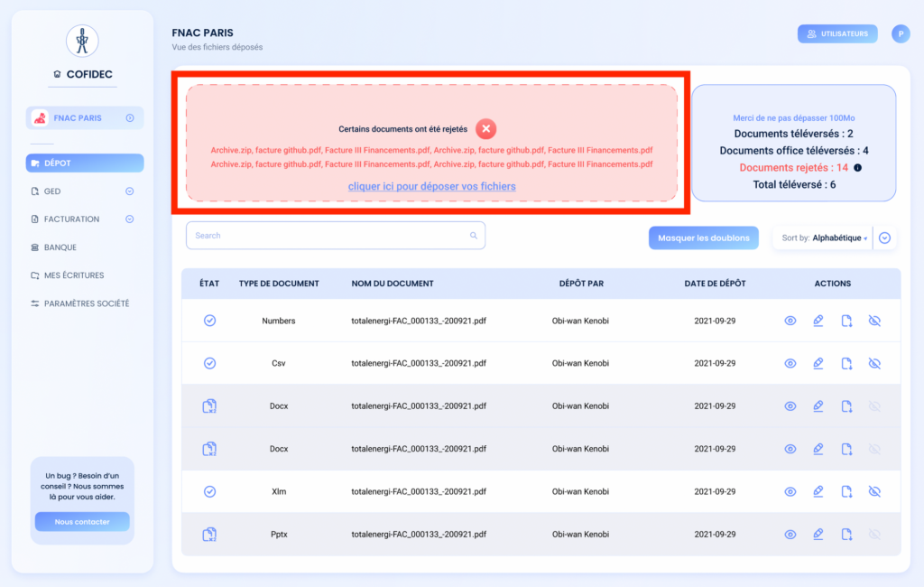
Task: Click the DATE DE DÉPÔT column header
Action: coord(715,284)
